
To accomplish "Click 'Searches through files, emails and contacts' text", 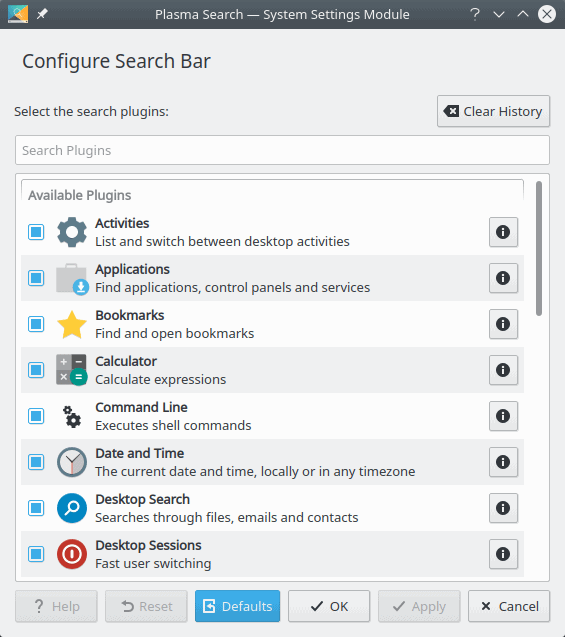I will [227, 518].
